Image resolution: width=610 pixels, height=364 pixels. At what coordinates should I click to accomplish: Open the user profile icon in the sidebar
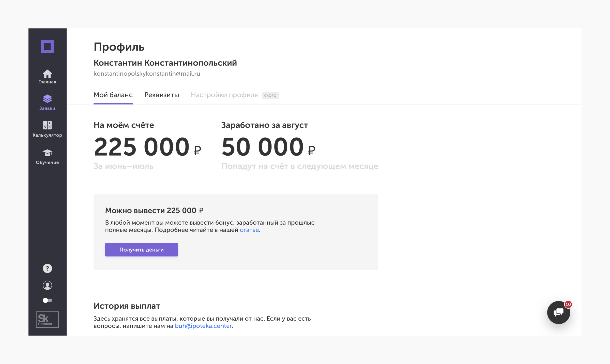[x=47, y=285]
